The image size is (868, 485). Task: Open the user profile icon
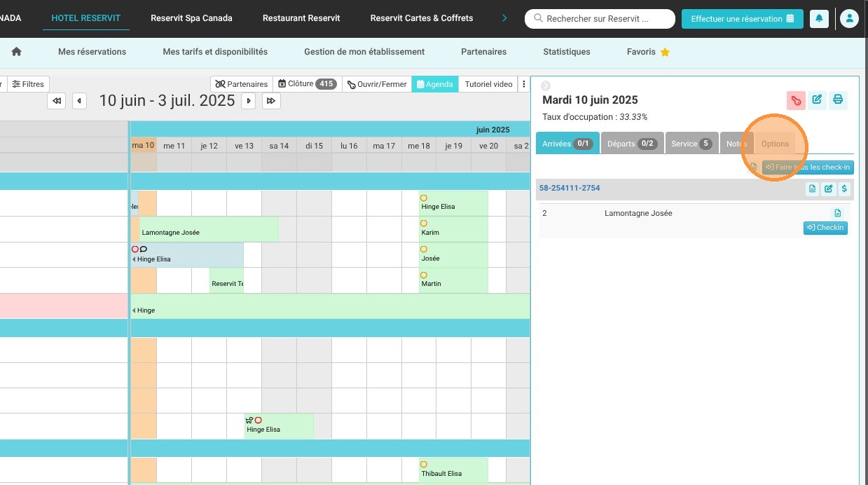[x=849, y=19]
